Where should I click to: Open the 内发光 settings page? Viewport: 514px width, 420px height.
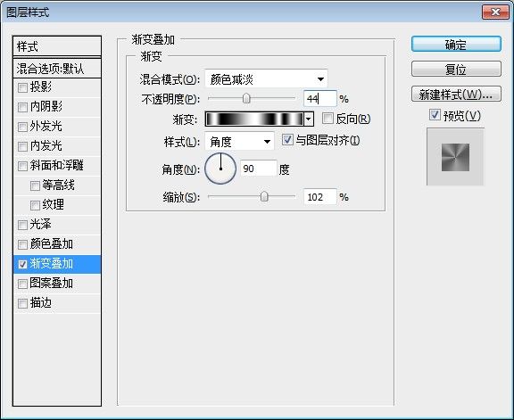coord(46,146)
